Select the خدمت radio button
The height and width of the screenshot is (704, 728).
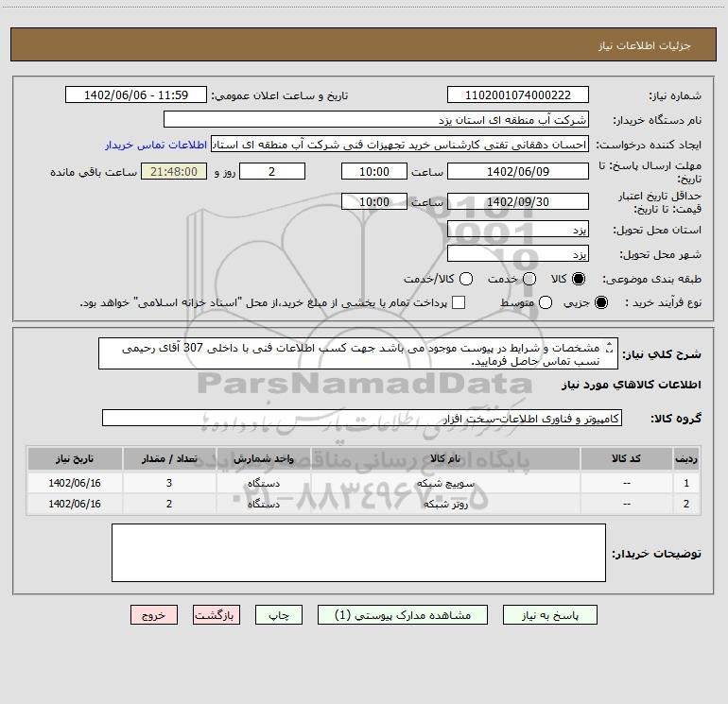pos(529,279)
